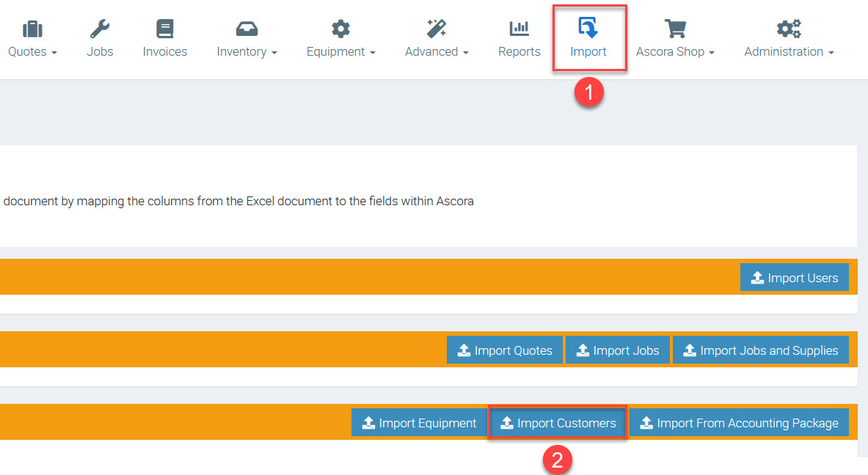Click the Import Quotes button
The image size is (868, 475).
click(x=505, y=350)
